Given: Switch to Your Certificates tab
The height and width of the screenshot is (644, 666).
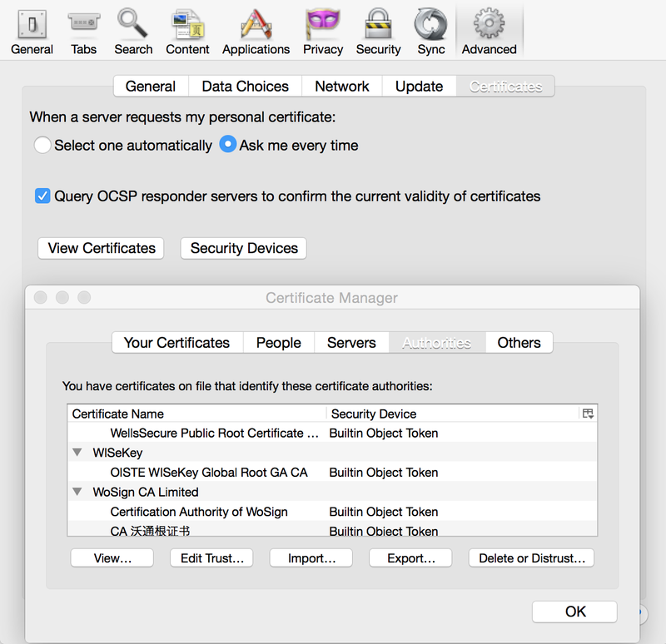Looking at the screenshot, I should point(177,343).
